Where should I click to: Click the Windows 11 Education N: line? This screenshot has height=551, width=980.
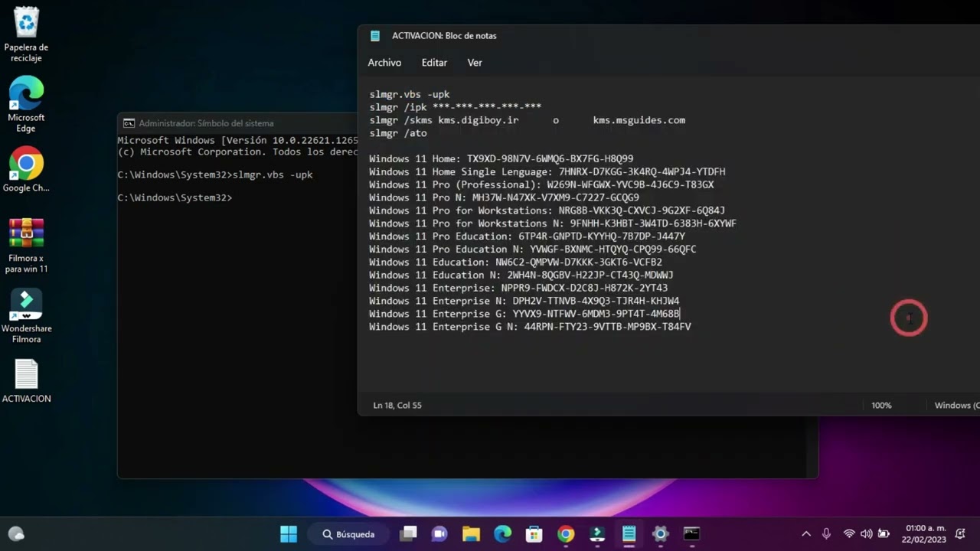[x=521, y=275]
